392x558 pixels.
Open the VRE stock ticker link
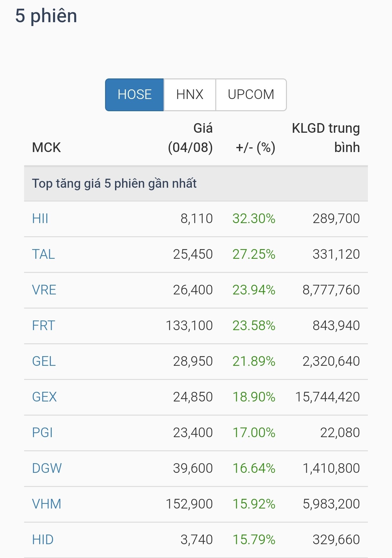44,290
